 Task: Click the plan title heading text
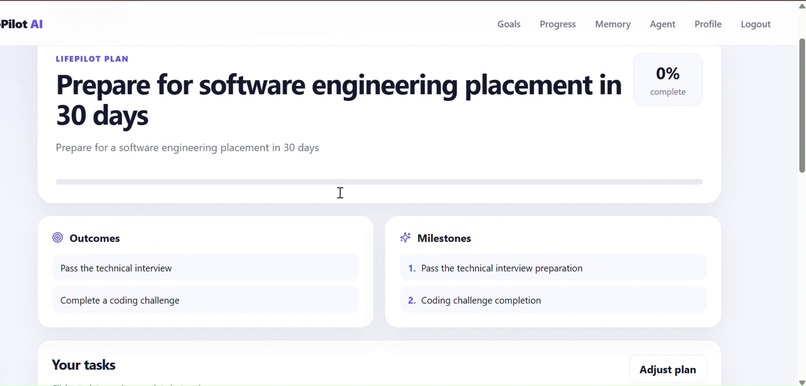(338, 100)
